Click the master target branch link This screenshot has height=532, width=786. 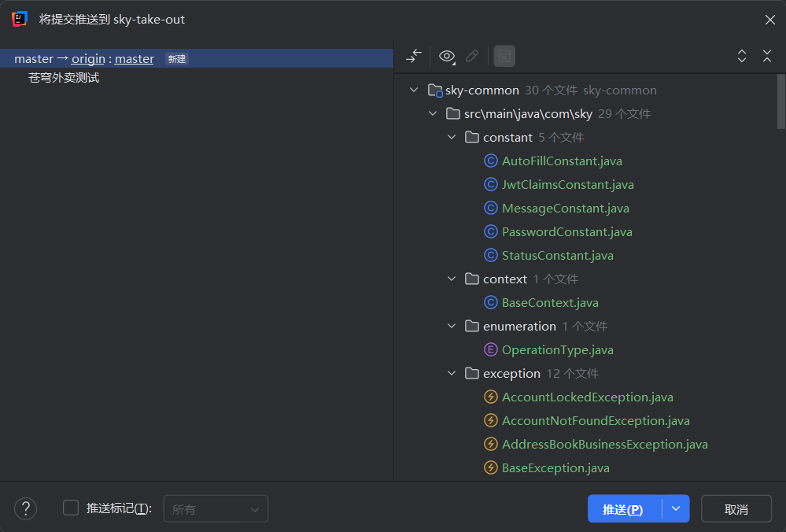click(x=135, y=59)
